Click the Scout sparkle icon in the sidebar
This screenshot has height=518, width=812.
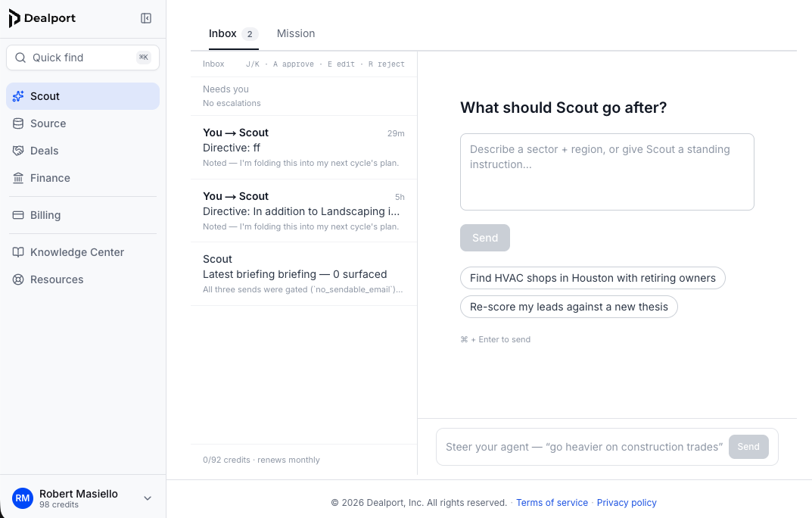point(18,96)
